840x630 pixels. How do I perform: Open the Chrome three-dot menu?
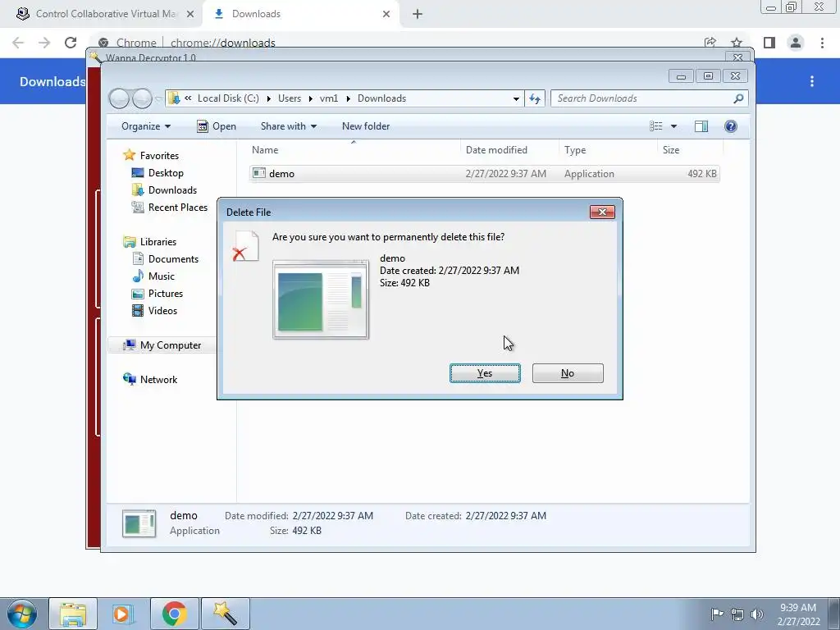coord(822,43)
